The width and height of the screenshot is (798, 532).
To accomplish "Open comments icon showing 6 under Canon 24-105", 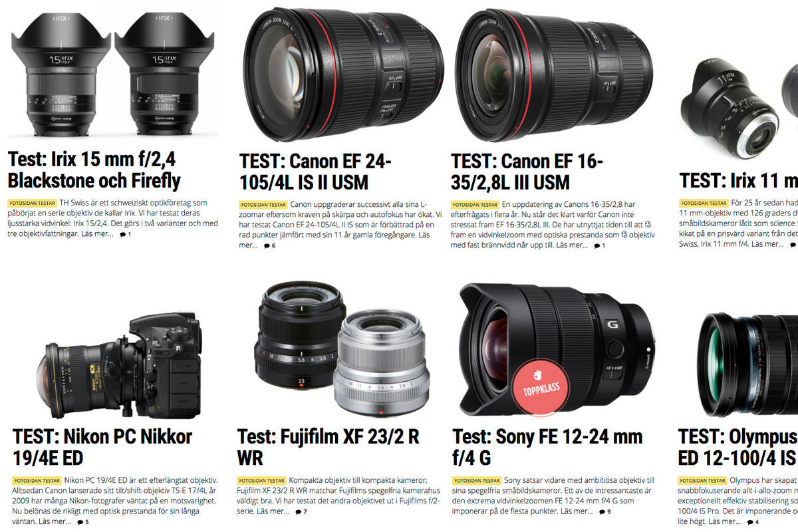I will 269,246.
